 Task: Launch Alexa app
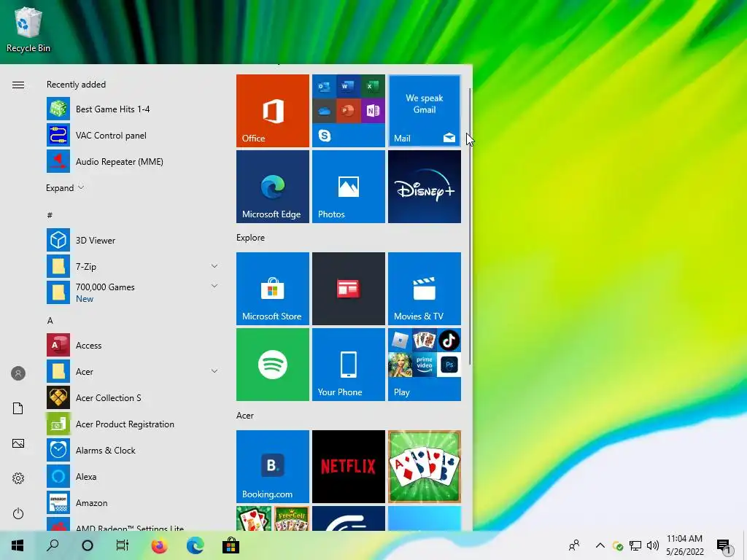(133, 476)
